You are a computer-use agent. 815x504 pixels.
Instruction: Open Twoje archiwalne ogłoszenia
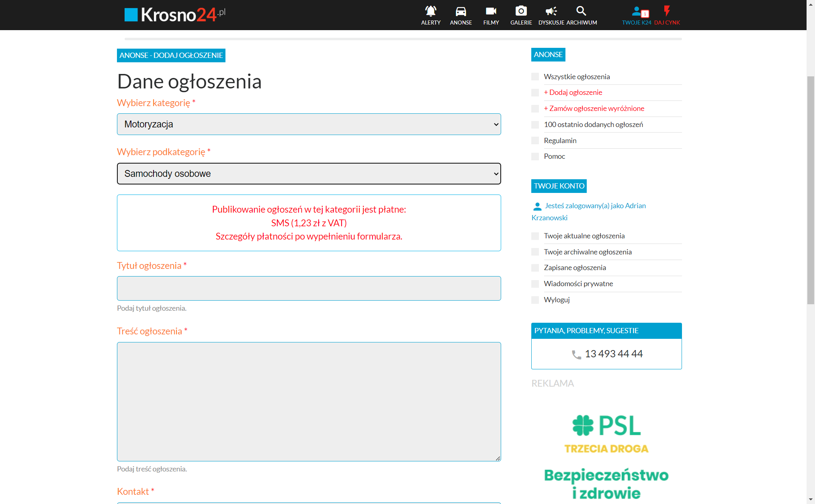pyautogui.click(x=588, y=252)
